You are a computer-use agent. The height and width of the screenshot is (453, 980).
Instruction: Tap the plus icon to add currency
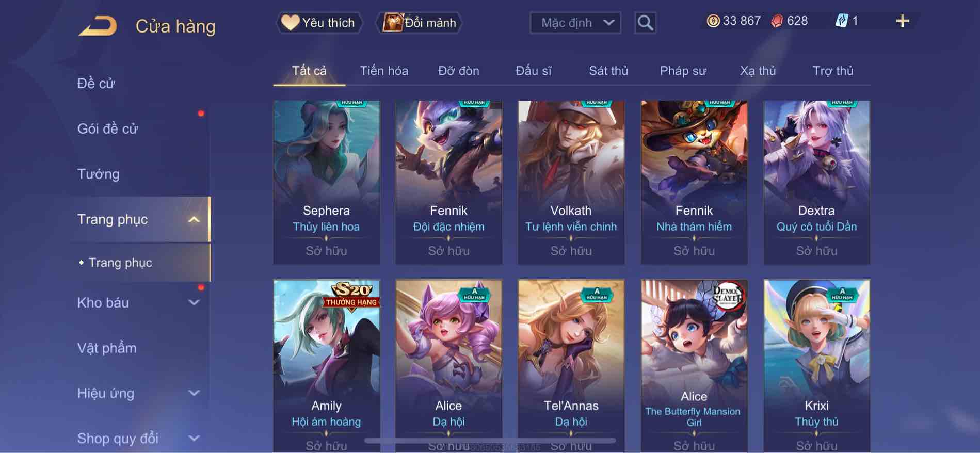pos(902,21)
